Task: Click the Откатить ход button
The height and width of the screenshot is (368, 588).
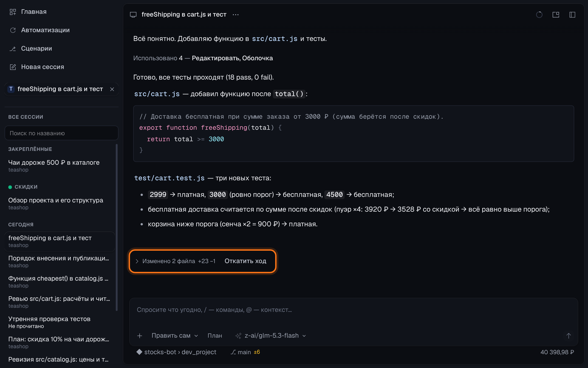Action: [245, 261]
